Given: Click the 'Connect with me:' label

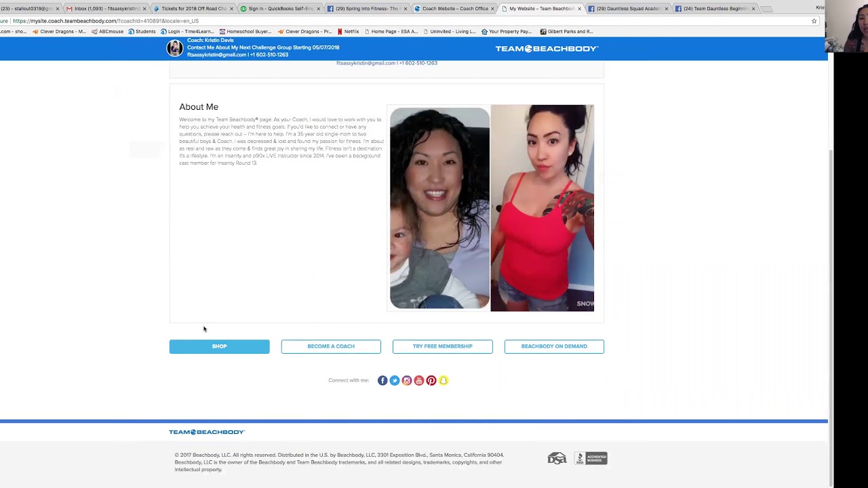Looking at the screenshot, I should tap(349, 380).
